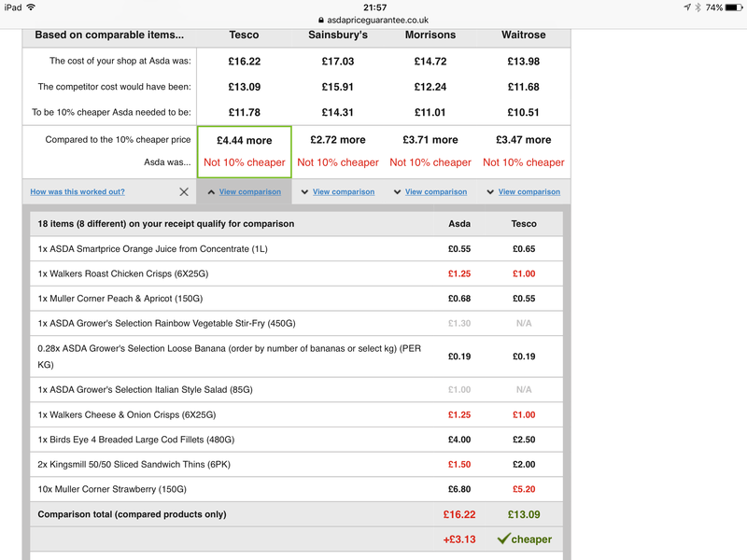Tap the 21:57 clock in status bar
This screenshot has height=560, width=747.
coord(375,7)
